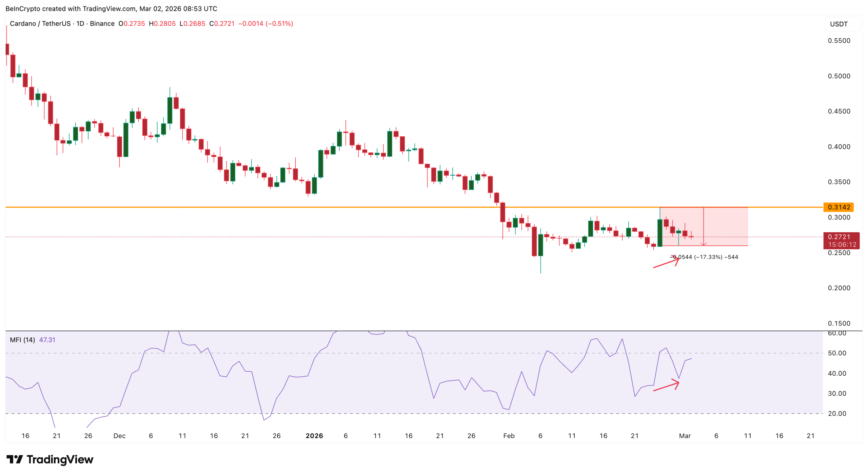Click the 0.5500 level on the price scale
The image size is (868, 476).
[839, 41]
